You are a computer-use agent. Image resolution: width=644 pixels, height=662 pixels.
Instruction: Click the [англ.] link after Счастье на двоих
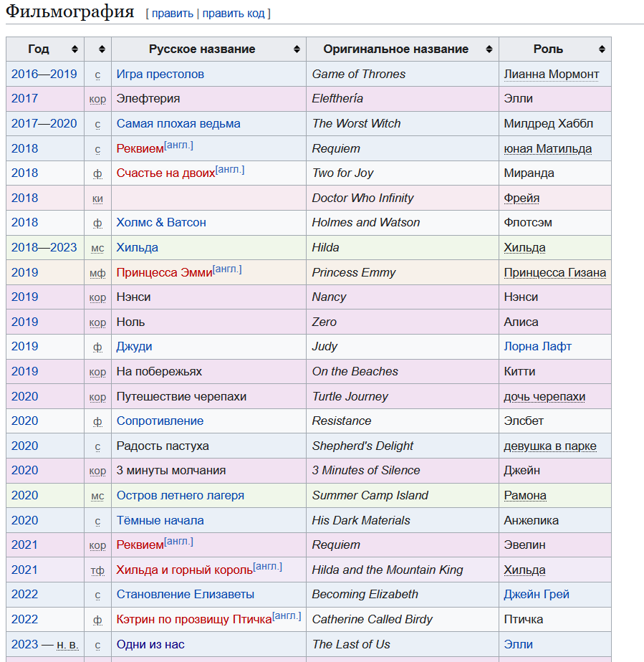(x=230, y=170)
